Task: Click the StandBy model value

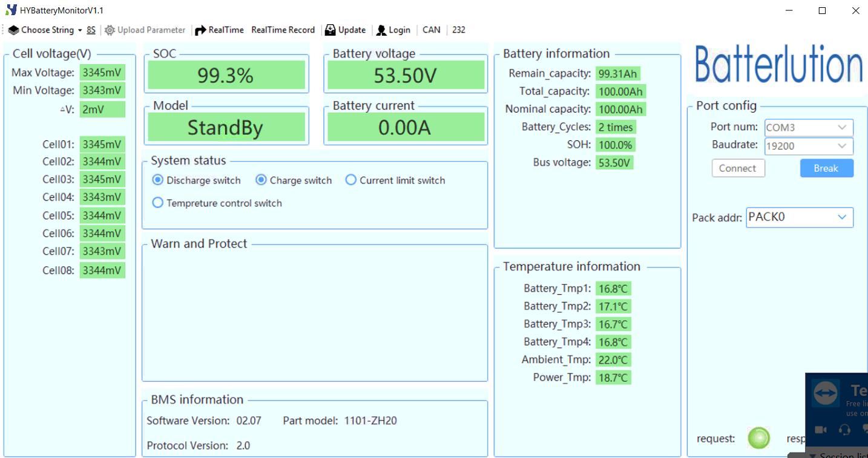Action: [x=226, y=128]
